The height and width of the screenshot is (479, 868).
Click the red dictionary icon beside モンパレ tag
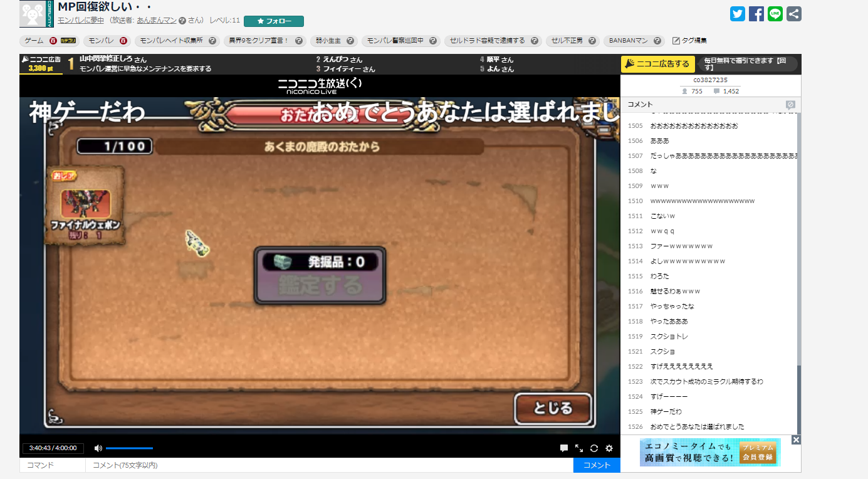coord(123,41)
